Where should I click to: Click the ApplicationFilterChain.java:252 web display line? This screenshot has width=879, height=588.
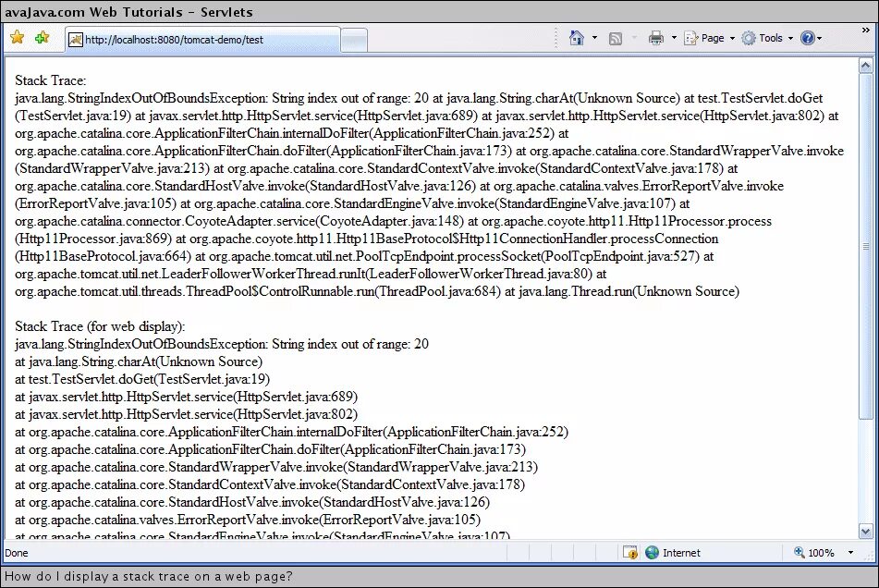(x=291, y=432)
